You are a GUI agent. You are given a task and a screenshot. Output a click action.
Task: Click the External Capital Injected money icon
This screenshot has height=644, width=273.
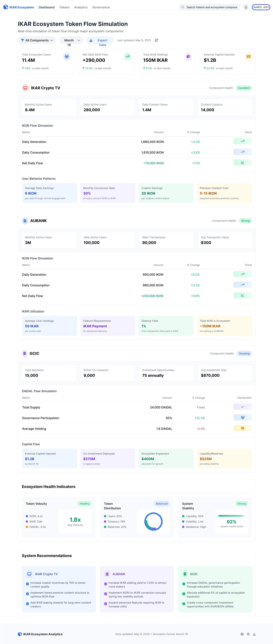click(249, 56)
